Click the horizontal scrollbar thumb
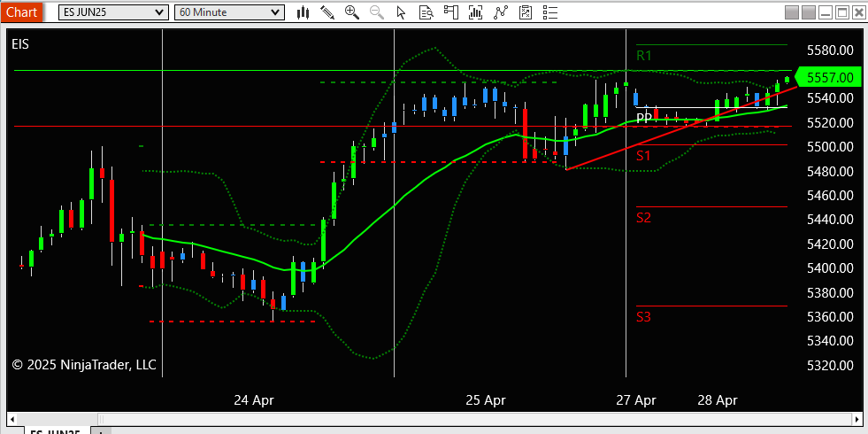This screenshot has width=868, height=434. (x=475, y=418)
